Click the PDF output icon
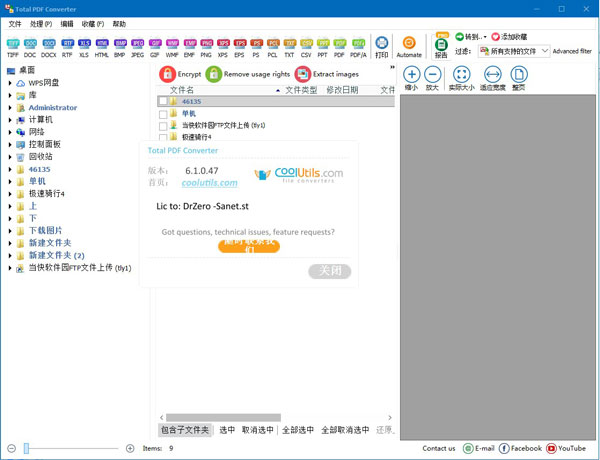600x460 pixels. pyautogui.click(x=339, y=47)
